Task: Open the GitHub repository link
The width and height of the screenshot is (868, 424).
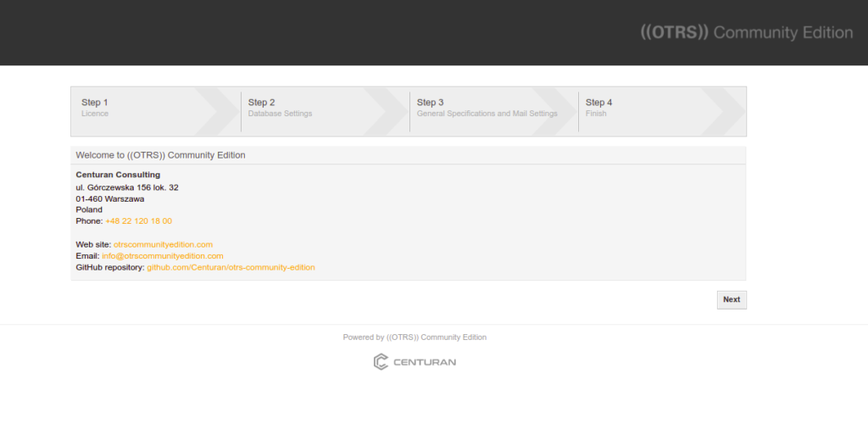Action: 231,267
